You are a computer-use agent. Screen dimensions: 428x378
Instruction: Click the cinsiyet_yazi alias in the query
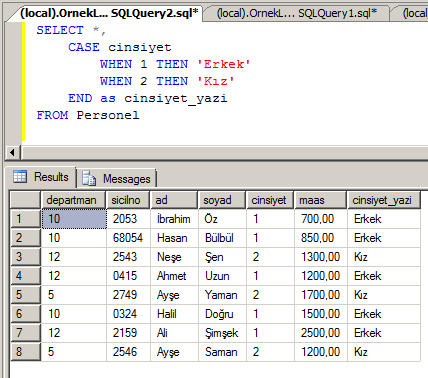tap(176, 99)
